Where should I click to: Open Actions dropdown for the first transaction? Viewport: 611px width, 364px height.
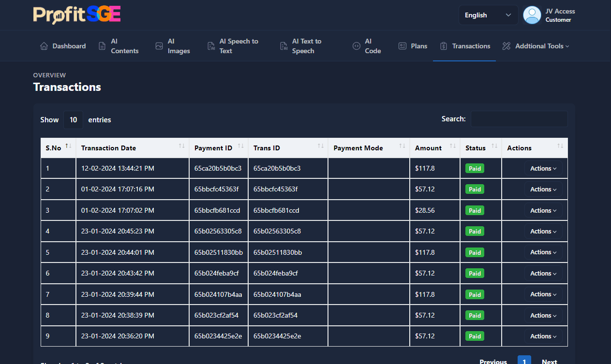(x=543, y=168)
